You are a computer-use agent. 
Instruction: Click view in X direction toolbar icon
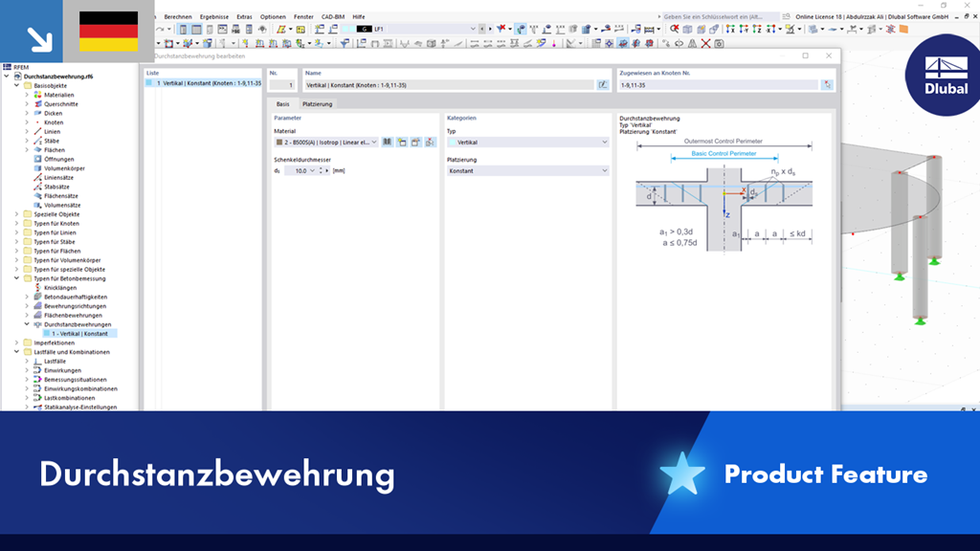tap(730, 30)
